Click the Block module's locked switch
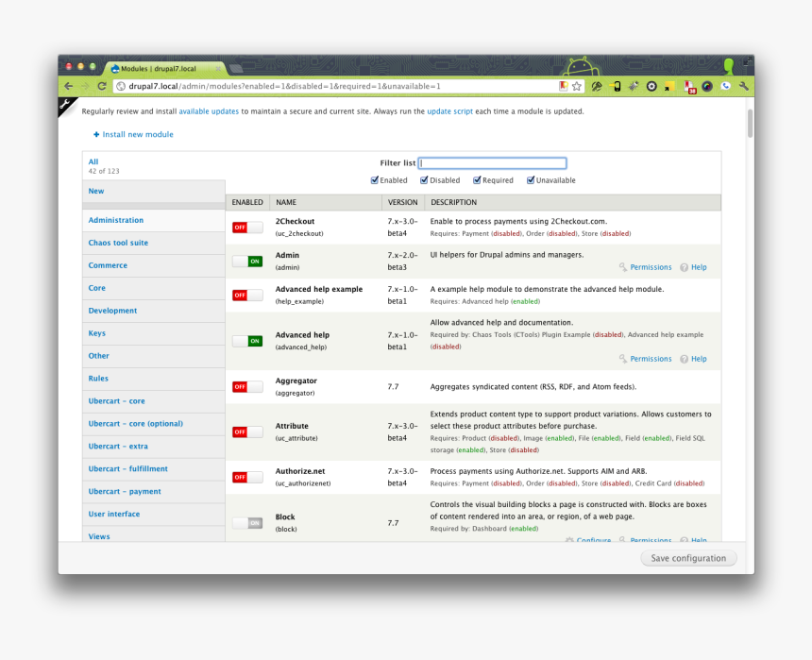Screen dimensions: 812x660 click(x=247, y=523)
